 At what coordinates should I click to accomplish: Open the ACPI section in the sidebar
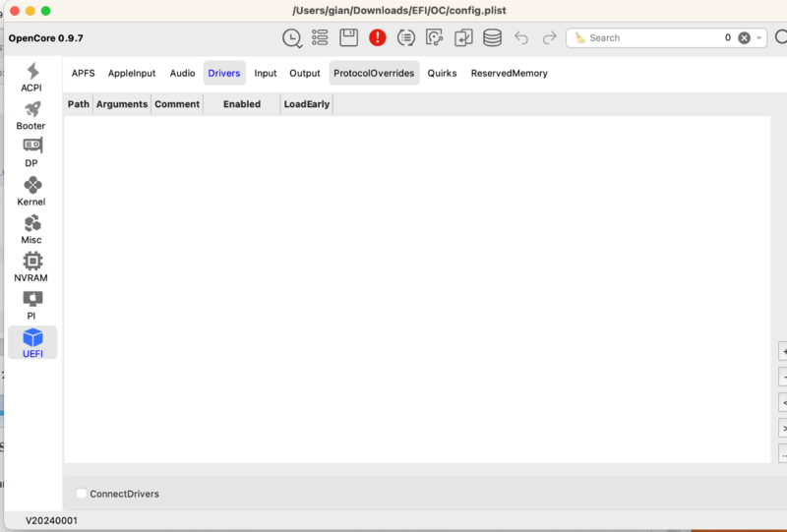pos(31,78)
